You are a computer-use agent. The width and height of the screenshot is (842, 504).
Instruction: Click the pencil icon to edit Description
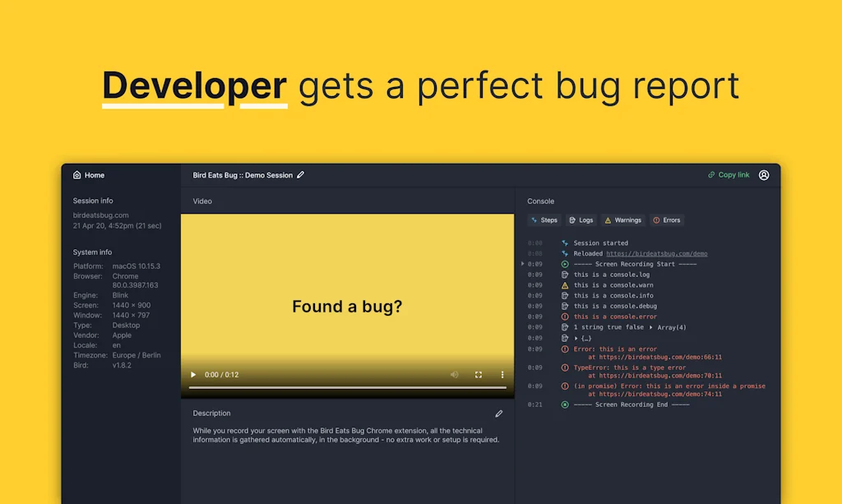[x=498, y=414]
